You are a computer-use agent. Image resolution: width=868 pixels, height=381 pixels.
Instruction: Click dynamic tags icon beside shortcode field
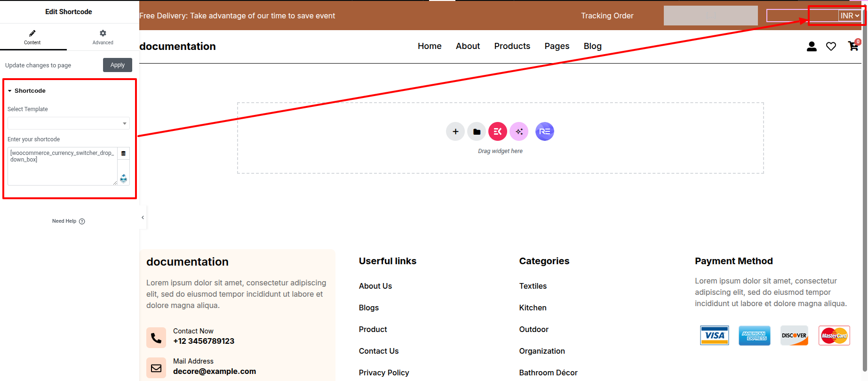[124, 154]
